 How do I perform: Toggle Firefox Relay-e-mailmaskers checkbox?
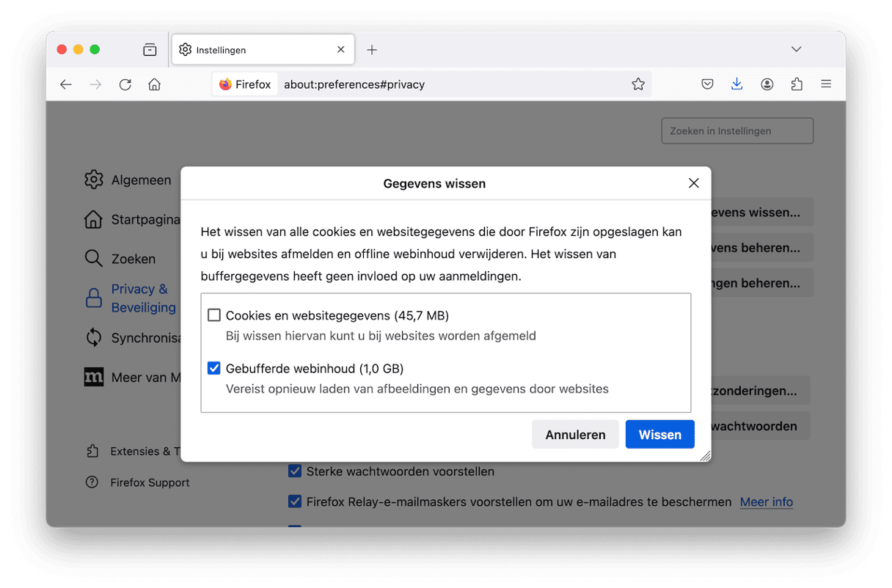(x=295, y=502)
